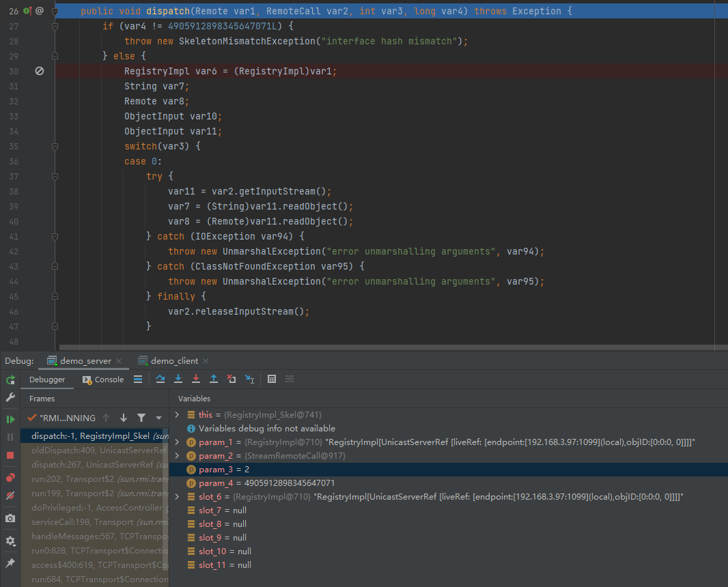Step Into the method call
The height and width of the screenshot is (587, 728).
click(x=178, y=379)
